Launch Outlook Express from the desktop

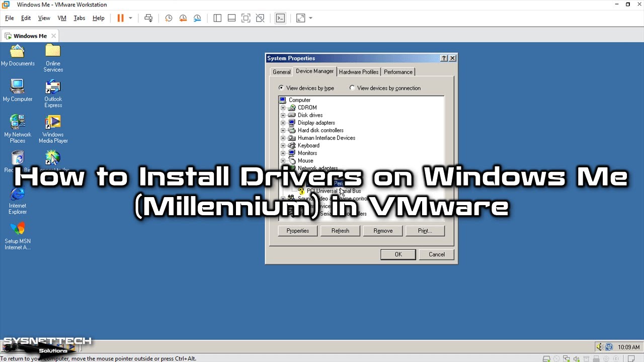(53, 94)
